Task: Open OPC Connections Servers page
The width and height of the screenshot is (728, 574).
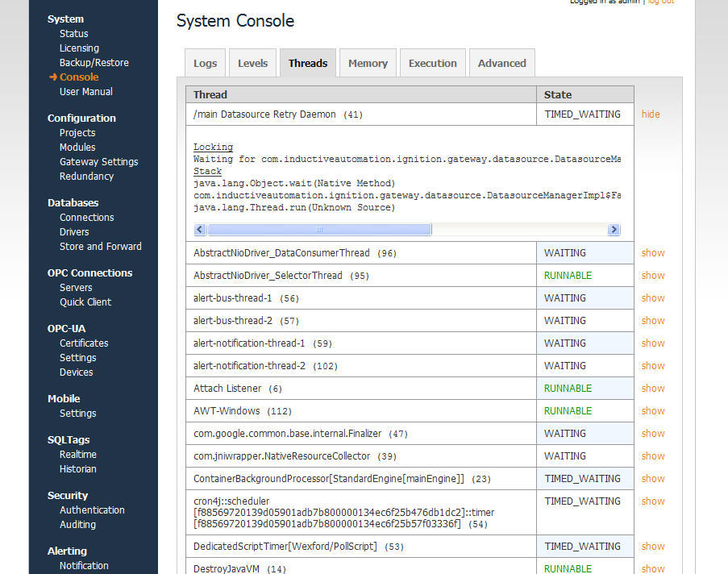Action: (76, 288)
